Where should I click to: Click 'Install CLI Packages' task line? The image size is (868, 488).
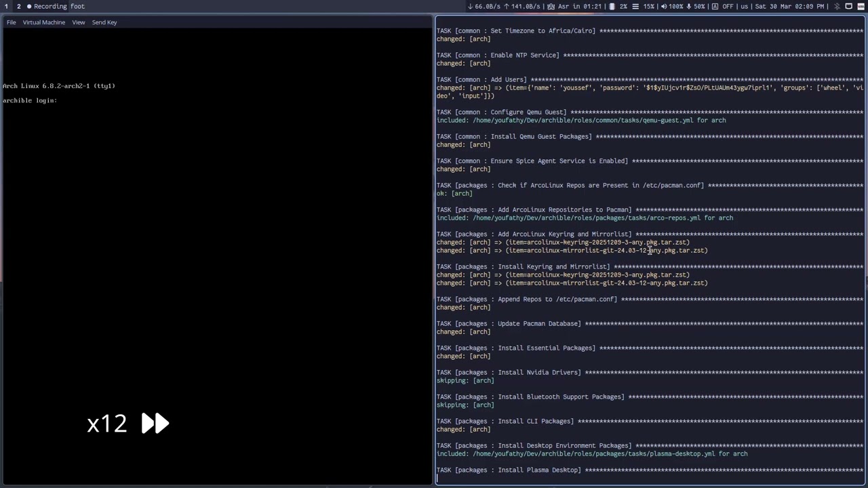click(x=650, y=421)
